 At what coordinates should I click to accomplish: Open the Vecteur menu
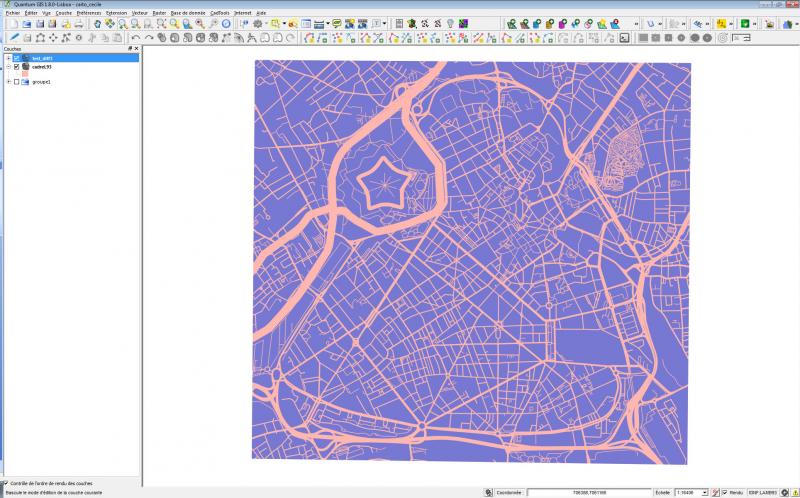click(x=140, y=12)
